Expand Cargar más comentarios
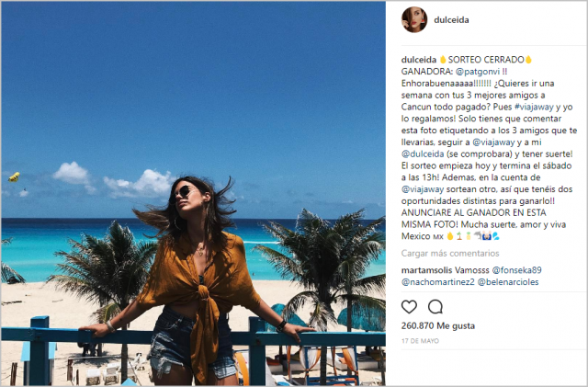 click(450, 254)
